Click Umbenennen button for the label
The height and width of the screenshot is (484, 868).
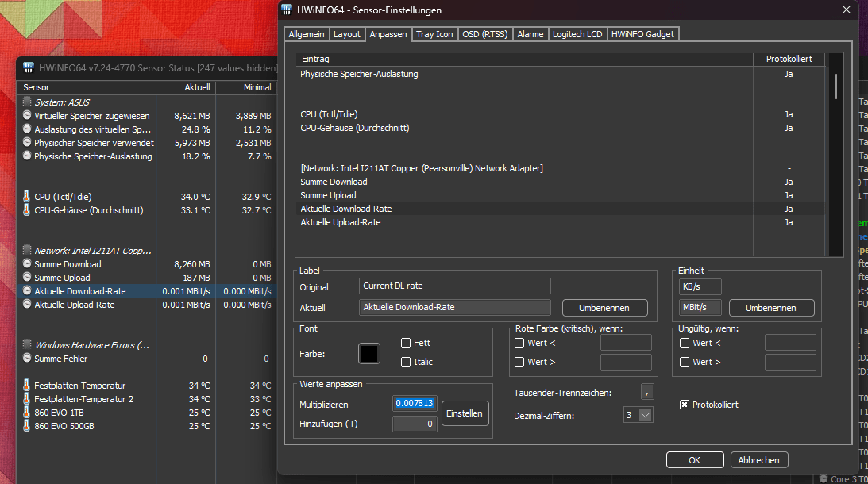tap(604, 308)
